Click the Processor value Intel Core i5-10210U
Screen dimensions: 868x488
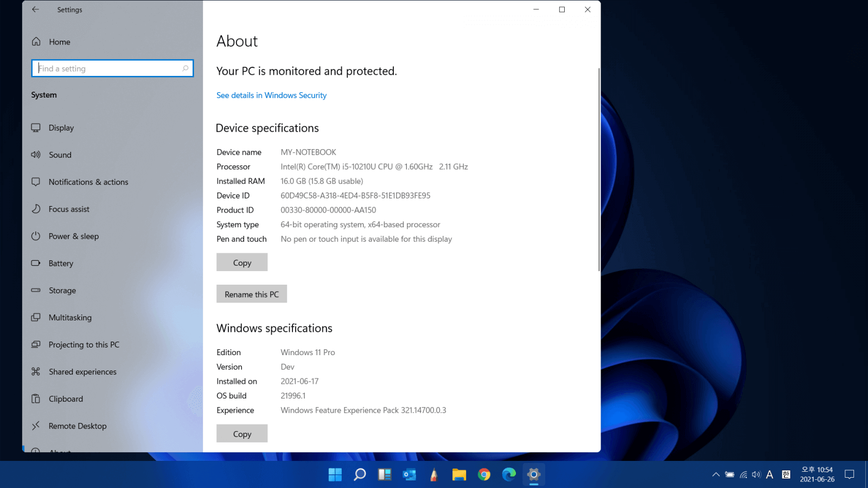click(374, 167)
